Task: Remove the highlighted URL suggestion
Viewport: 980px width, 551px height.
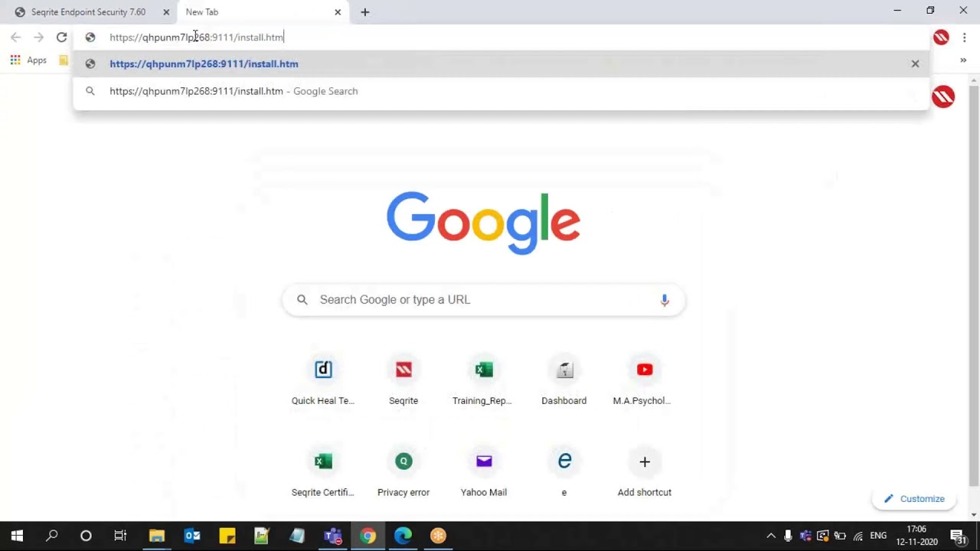Action: 915,64
